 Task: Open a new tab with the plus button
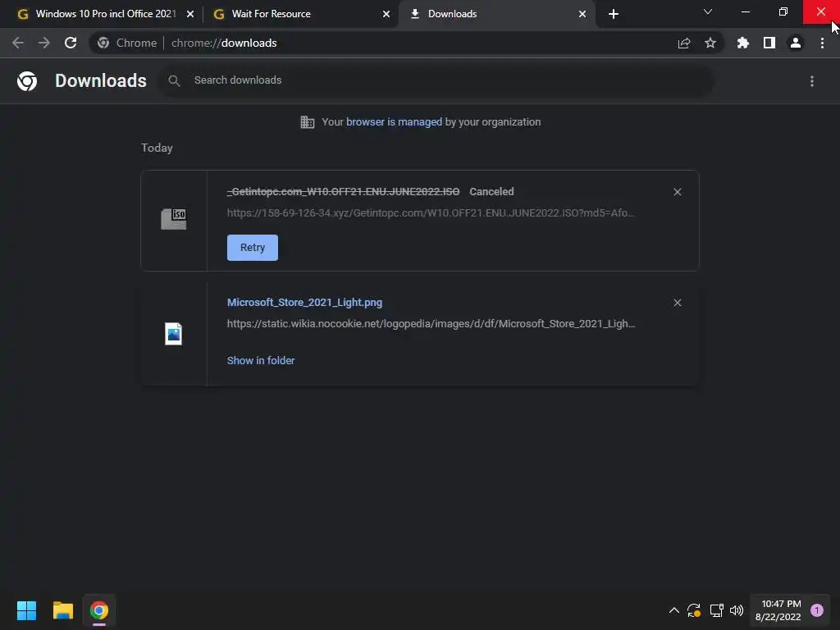614,14
